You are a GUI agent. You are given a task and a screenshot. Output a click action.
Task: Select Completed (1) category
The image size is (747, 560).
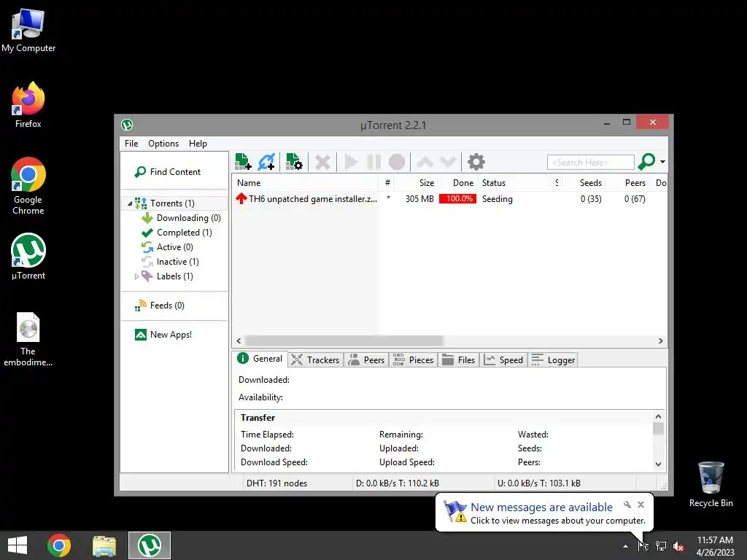(177, 233)
